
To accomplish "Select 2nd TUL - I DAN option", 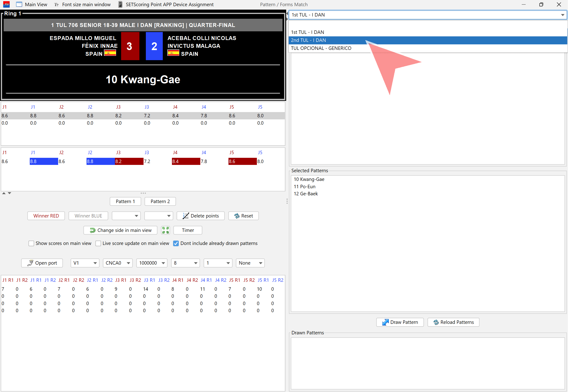I will (x=308, y=40).
